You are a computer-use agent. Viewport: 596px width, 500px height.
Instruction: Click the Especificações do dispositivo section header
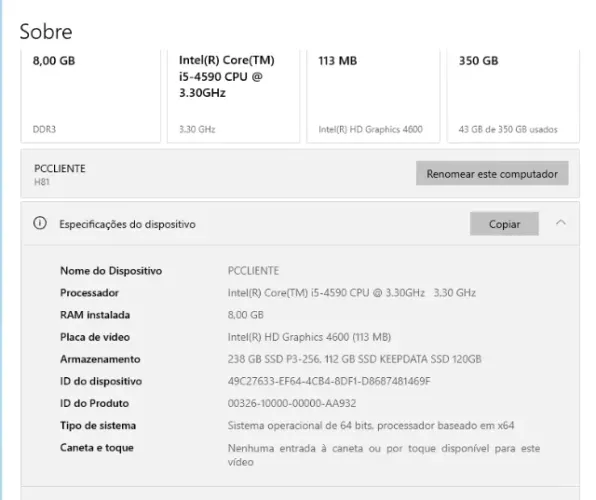(x=127, y=224)
